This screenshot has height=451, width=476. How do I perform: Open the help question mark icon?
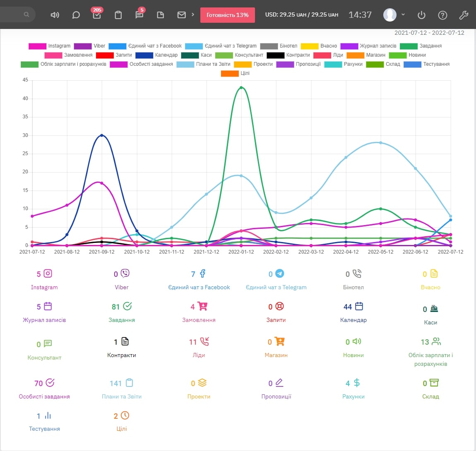442,15
